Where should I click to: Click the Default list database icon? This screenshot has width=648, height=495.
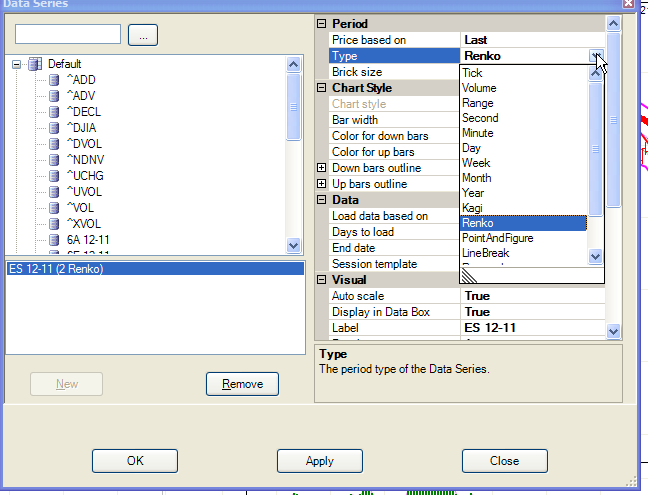(x=35, y=64)
